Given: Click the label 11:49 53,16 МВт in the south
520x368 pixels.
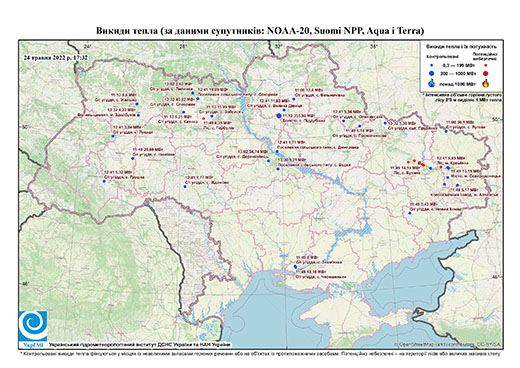Looking at the screenshot, I should pos(320,274).
